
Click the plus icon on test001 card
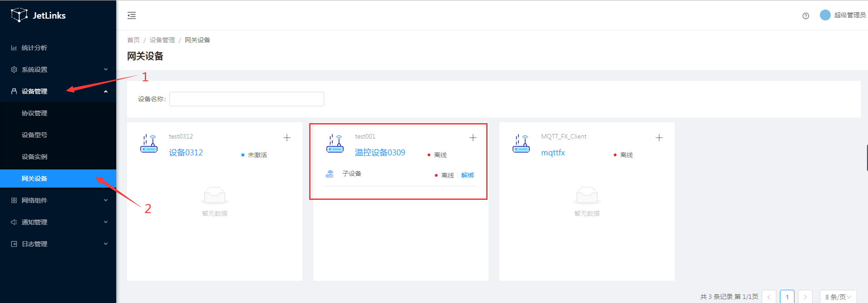pyautogui.click(x=473, y=138)
